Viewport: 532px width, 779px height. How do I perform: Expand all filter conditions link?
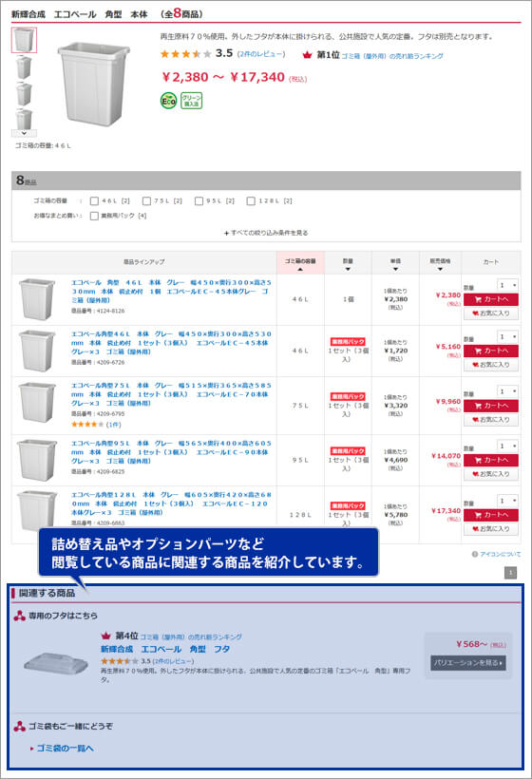266,233
